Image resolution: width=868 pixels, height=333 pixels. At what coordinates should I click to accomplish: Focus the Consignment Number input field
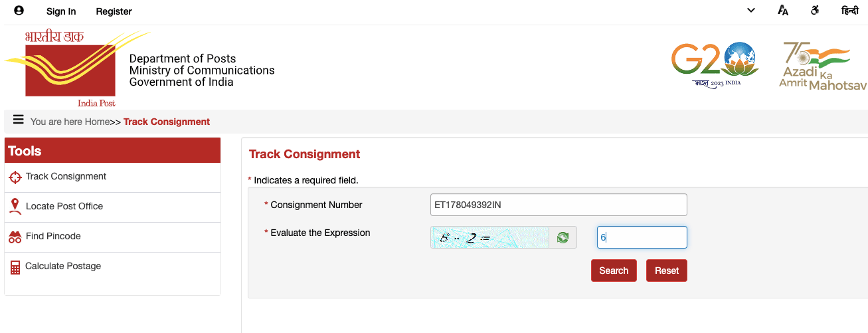[559, 205]
